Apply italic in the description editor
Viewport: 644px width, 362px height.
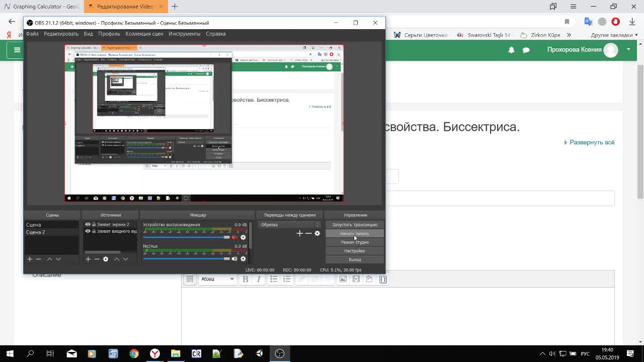(258, 279)
